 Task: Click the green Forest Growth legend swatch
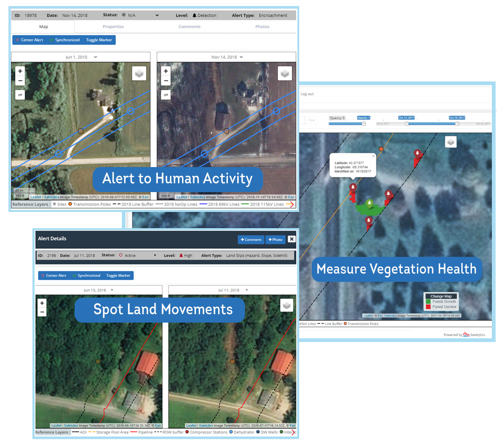(428, 302)
